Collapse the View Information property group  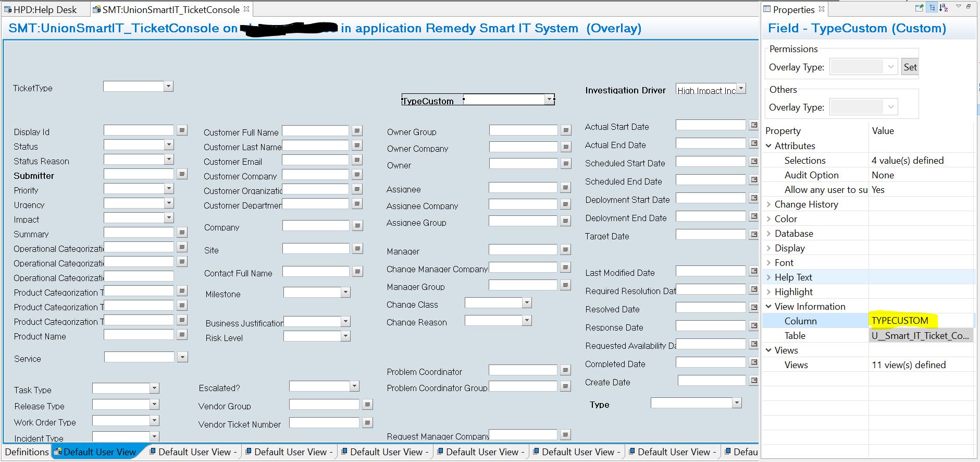(x=768, y=307)
